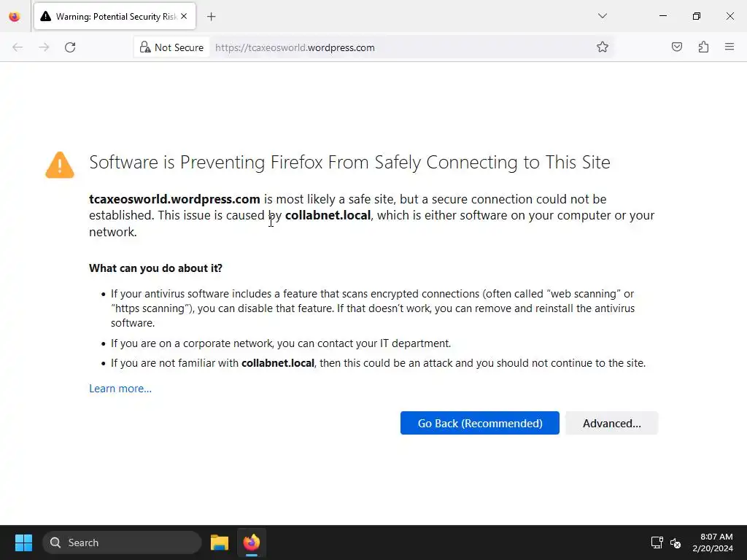Reload the current page
The image size is (747, 560).
pos(70,47)
